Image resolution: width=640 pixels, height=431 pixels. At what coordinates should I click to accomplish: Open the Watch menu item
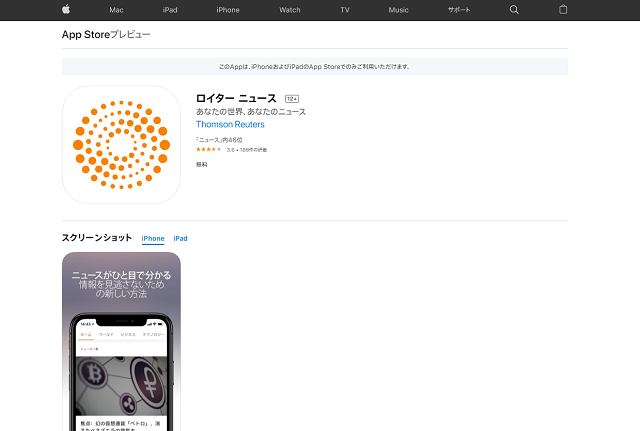tap(290, 10)
